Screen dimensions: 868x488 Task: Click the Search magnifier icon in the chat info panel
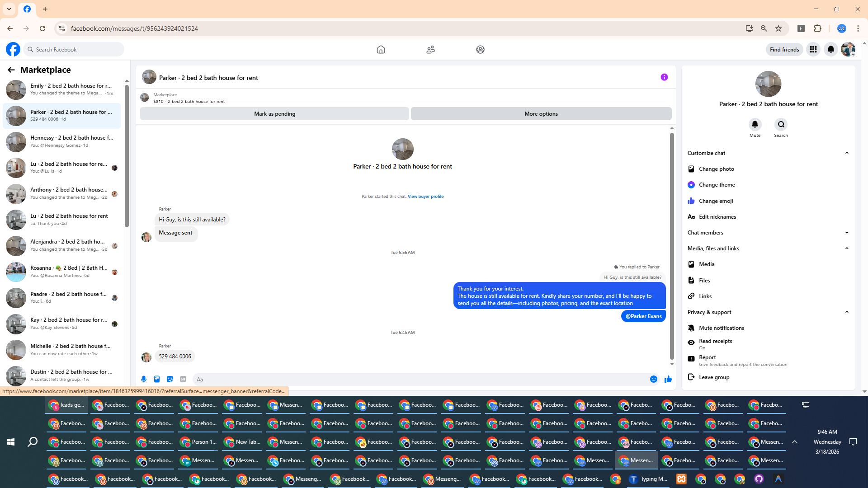[781, 124]
